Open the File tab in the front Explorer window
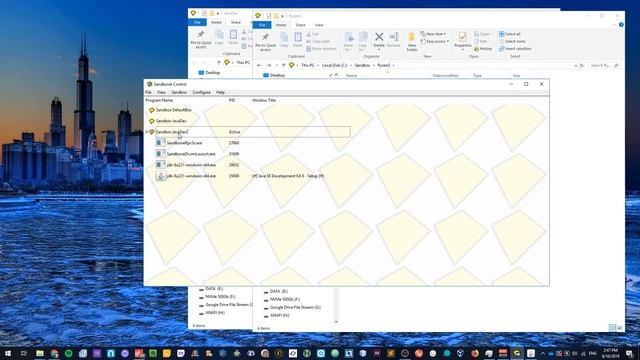Screen dimensions: 640x360 click(x=262, y=25)
